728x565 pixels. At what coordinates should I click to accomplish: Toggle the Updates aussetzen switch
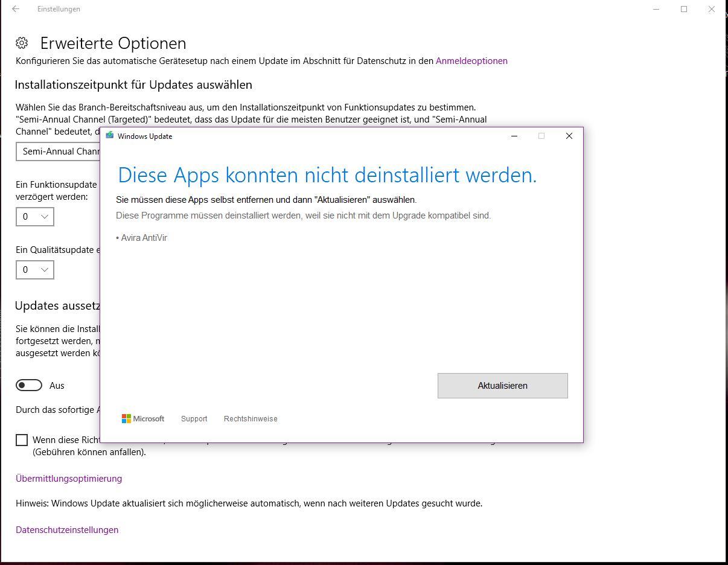[29, 385]
